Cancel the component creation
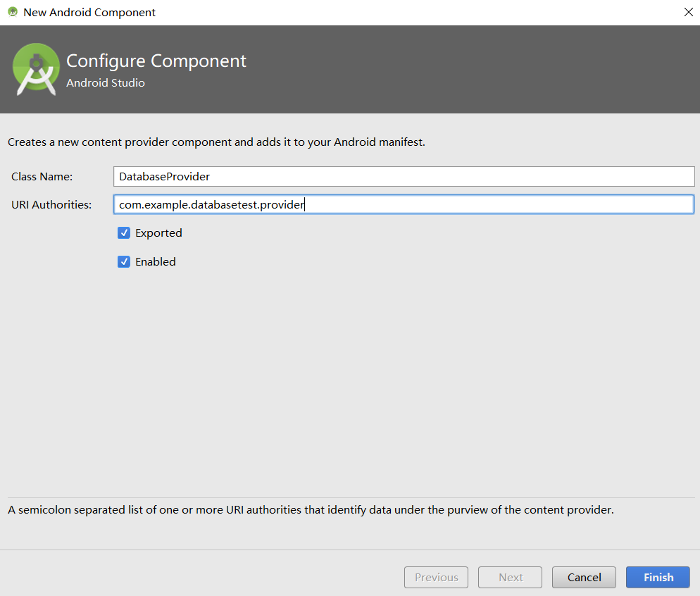 (584, 578)
